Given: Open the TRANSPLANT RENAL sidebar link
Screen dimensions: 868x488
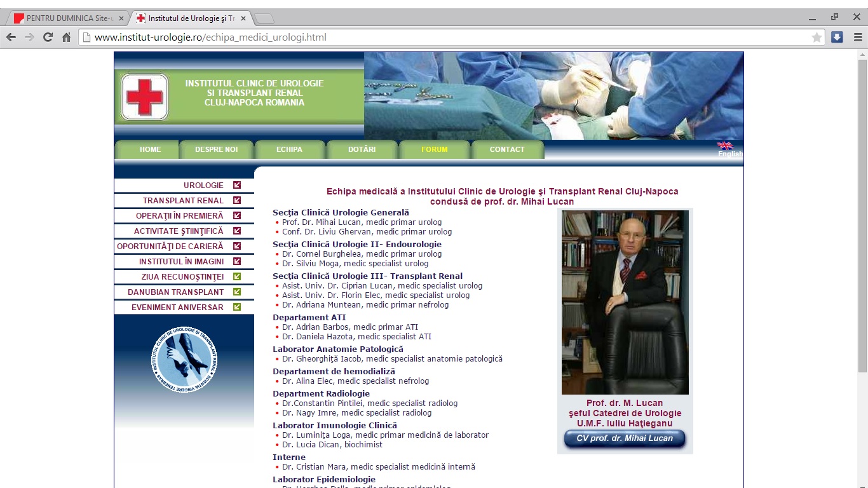Looking at the screenshot, I should click(x=183, y=201).
